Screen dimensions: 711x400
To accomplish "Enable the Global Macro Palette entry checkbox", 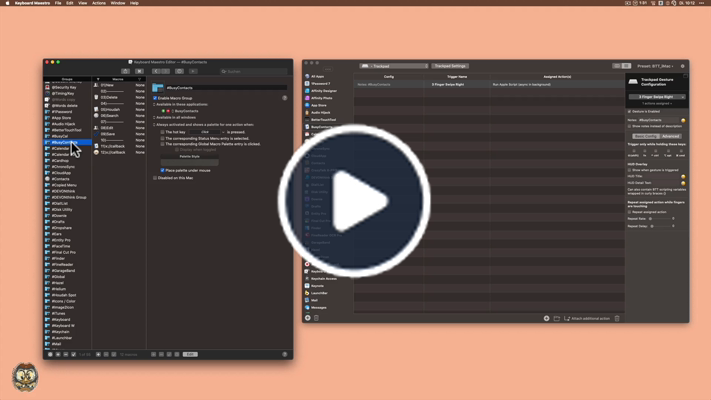I will coord(162,144).
